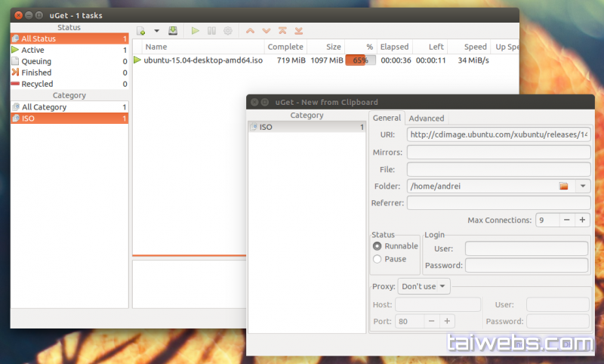Click the save all settings icon
Viewport: 604px width, 364px height.
(173, 31)
